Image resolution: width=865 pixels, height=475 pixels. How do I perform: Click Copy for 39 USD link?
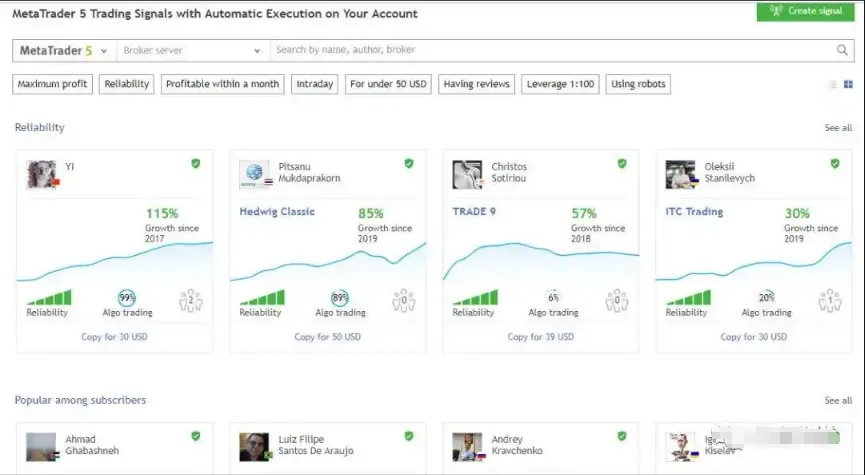[540, 337]
